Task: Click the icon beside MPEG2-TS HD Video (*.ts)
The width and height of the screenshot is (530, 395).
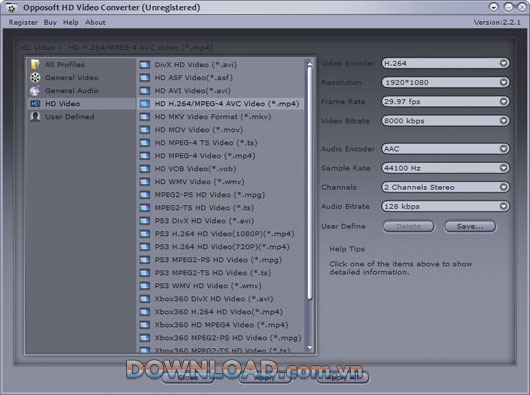Action: click(x=145, y=208)
